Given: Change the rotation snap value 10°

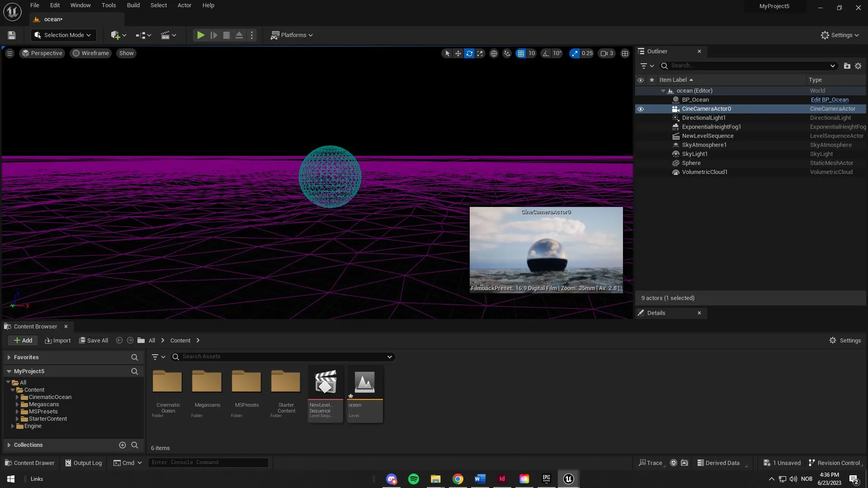Looking at the screenshot, I should (x=557, y=53).
